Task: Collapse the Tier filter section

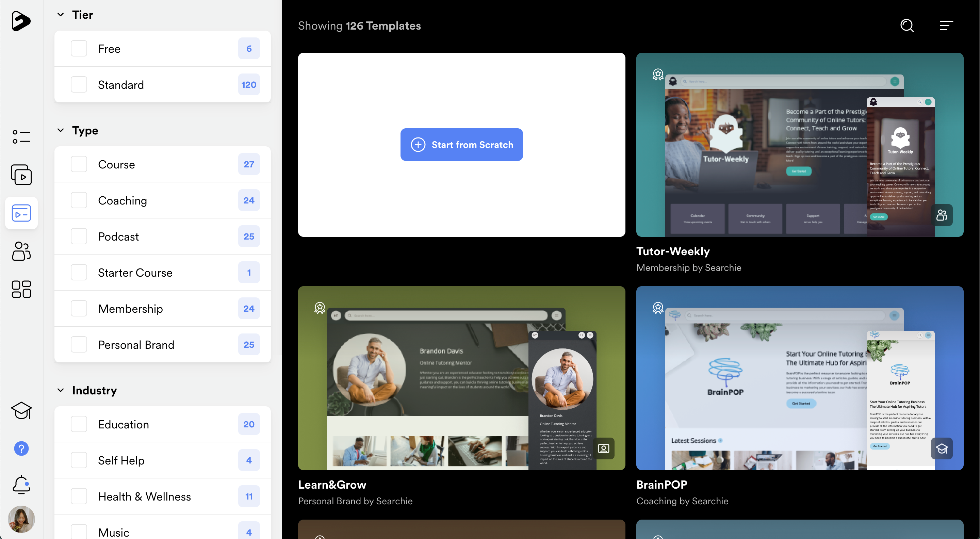Action: coord(61,15)
